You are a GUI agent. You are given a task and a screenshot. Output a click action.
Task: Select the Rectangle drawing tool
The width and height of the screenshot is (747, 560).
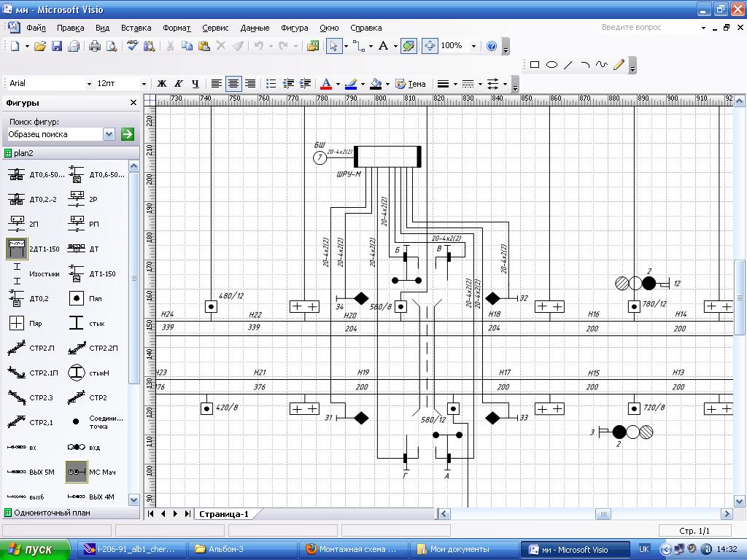point(535,65)
